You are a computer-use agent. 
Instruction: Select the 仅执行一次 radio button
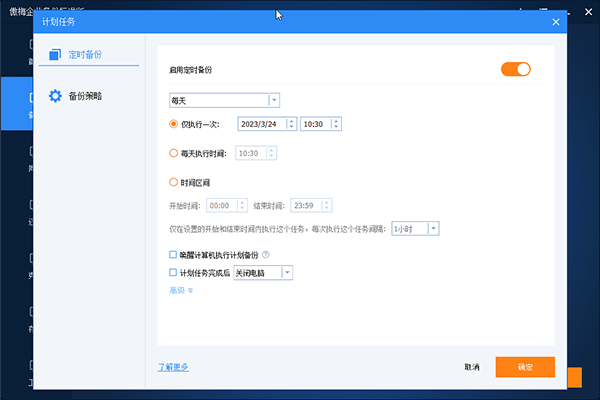coord(174,124)
